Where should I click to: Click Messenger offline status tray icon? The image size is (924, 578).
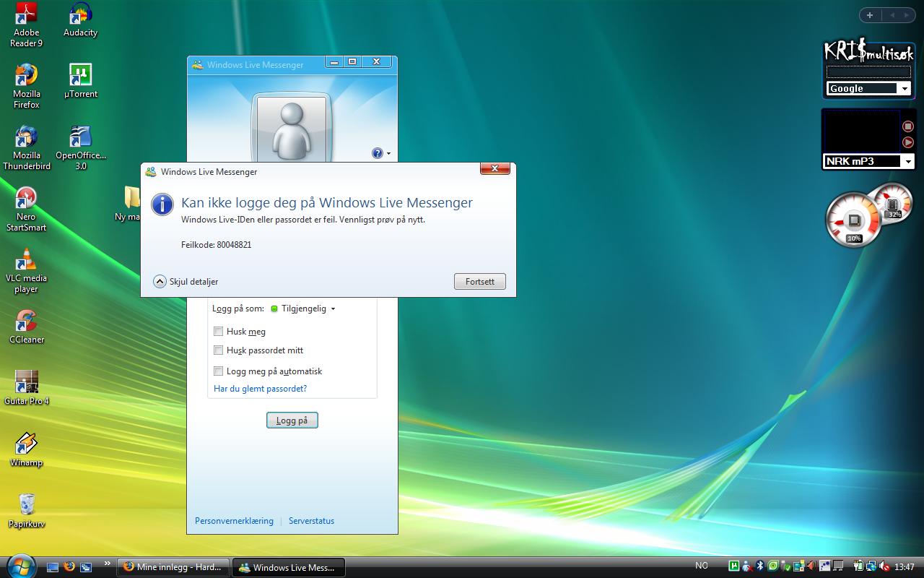click(x=747, y=566)
